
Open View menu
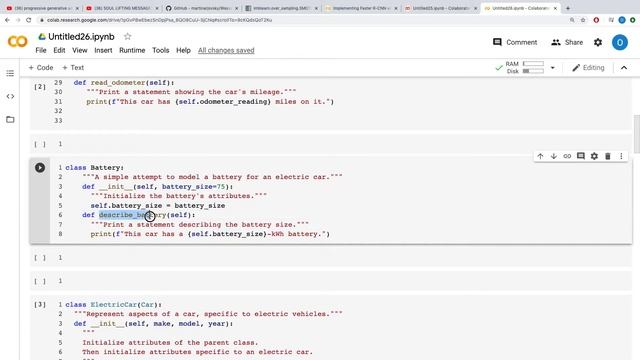pyautogui.click(x=80, y=50)
